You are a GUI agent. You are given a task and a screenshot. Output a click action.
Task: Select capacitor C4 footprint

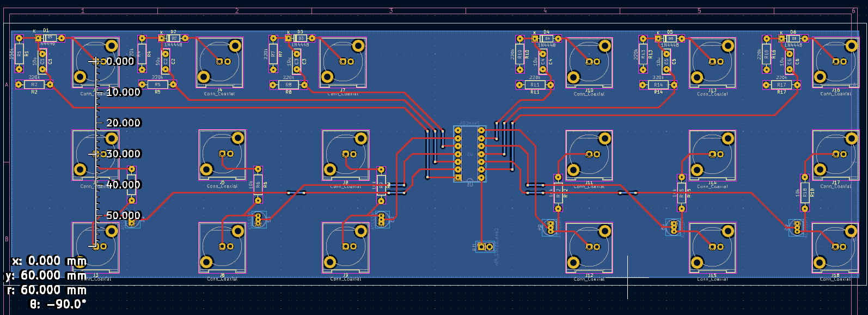(x=543, y=62)
